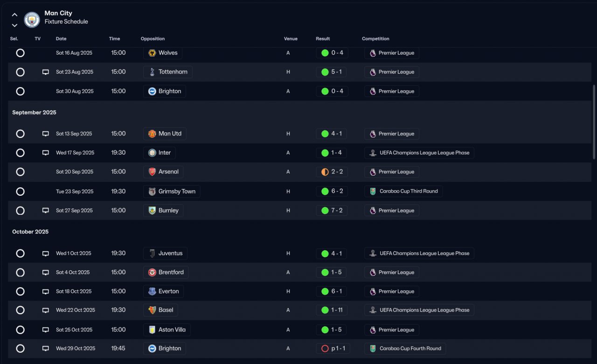This screenshot has height=364, width=597.
Task: Click the TV icon on the 29 Oct Brighton row
Action: 46,349
